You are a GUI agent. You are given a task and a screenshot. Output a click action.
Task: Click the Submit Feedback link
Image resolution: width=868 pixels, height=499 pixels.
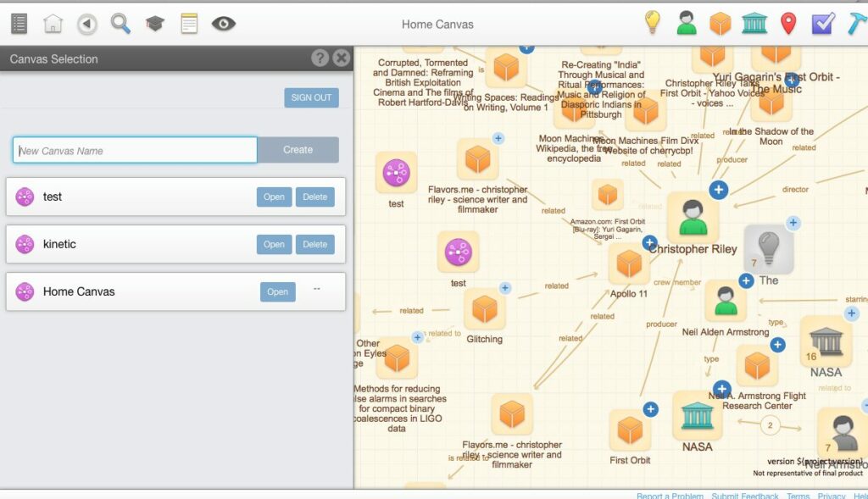pyautogui.click(x=744, y=495)
